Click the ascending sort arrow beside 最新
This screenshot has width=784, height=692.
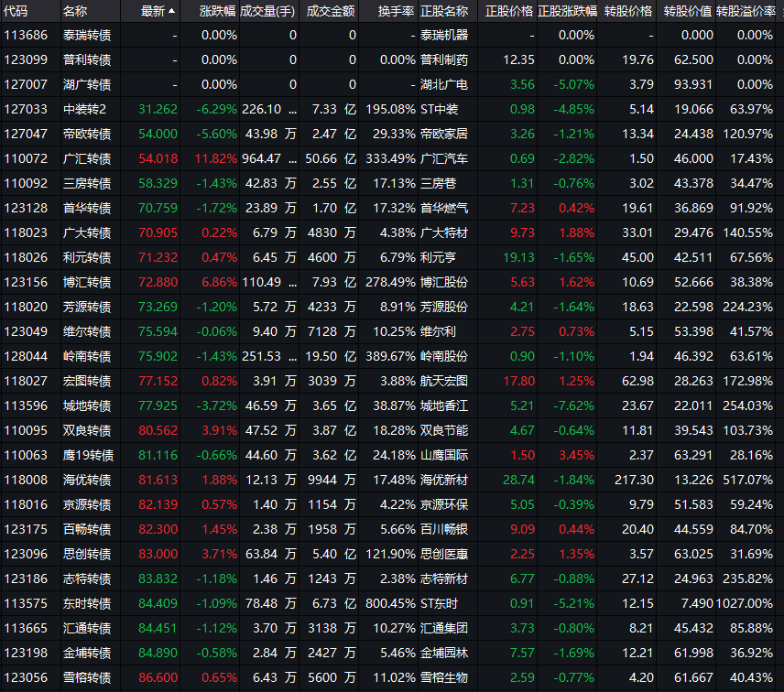point(172,11)
